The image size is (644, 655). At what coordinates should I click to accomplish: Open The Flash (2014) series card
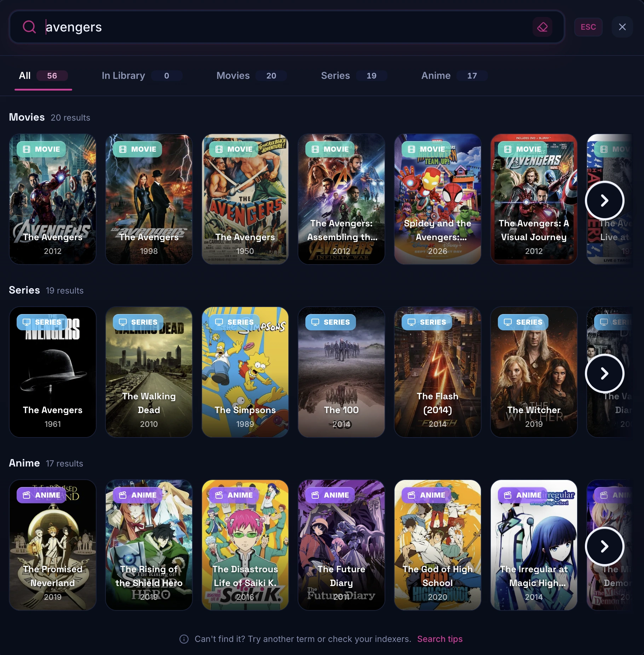438,372
